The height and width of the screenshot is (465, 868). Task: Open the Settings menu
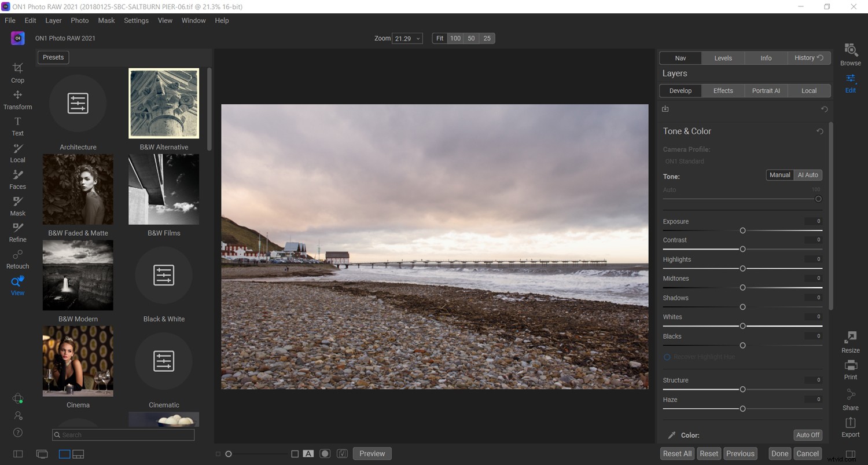click(x=136, y=20)
